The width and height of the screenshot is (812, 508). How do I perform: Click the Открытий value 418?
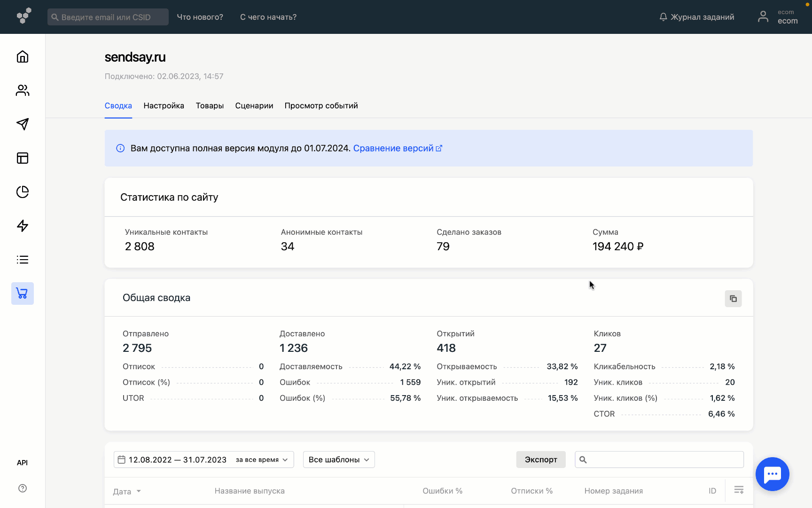[x=446, y=348]
